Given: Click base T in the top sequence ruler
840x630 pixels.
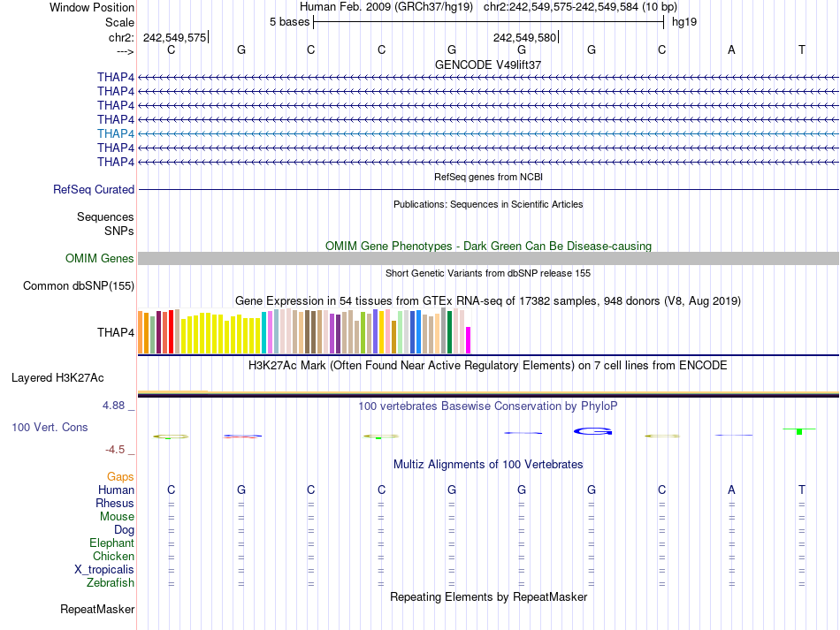Looking at the screenshot, I should (x=802, y=49).
